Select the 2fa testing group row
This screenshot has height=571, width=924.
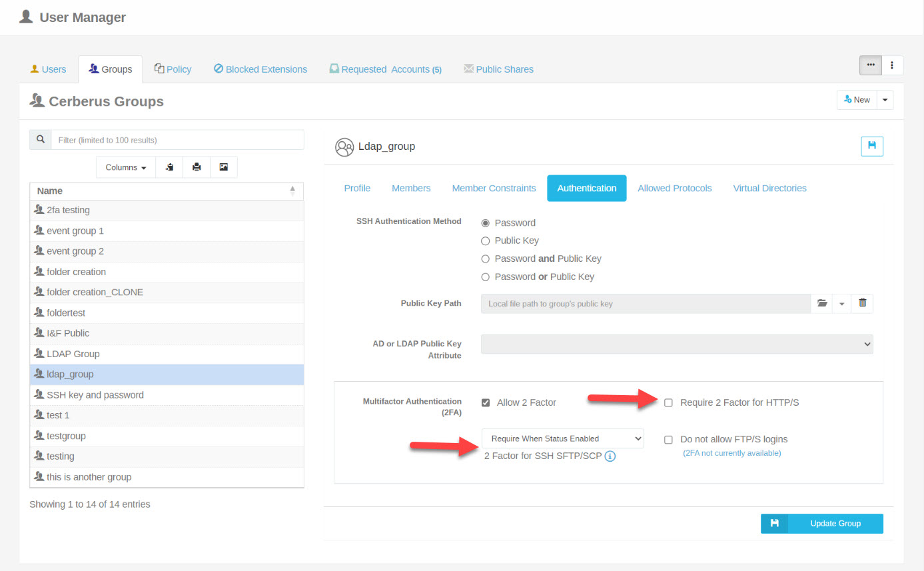point(167,211)
